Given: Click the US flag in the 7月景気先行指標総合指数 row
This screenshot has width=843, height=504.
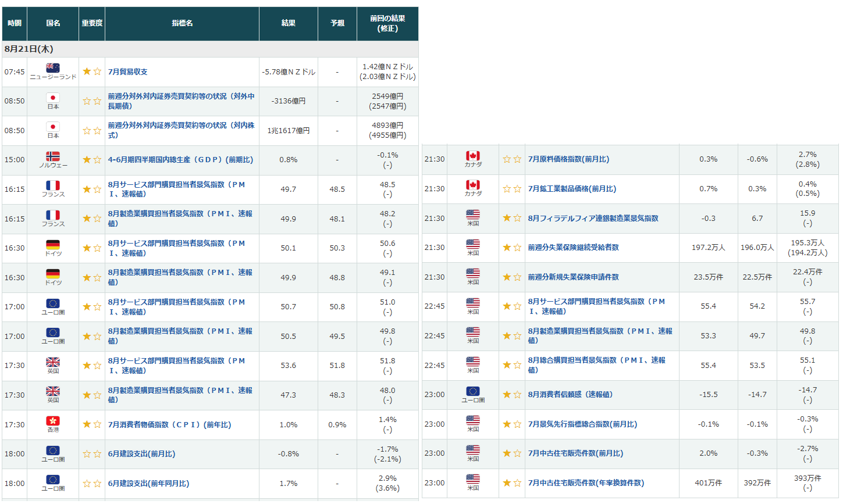Looking at the screenshot, I should (473, 420).
